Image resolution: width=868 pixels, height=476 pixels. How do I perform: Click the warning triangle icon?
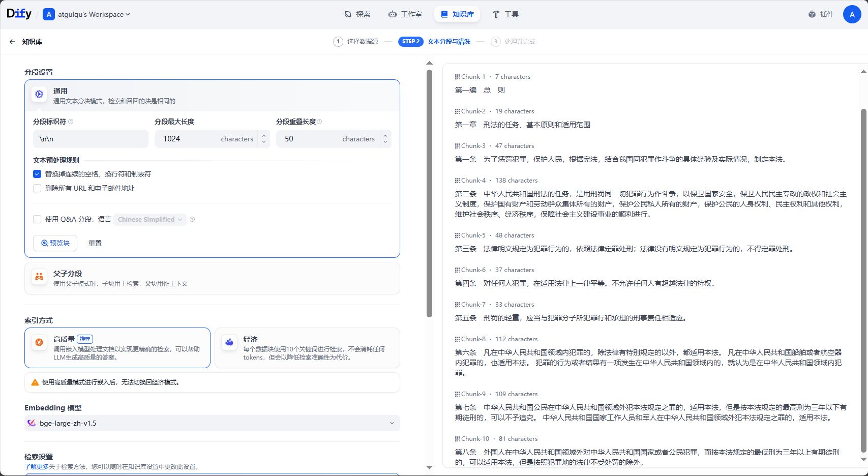coord(35,382)
